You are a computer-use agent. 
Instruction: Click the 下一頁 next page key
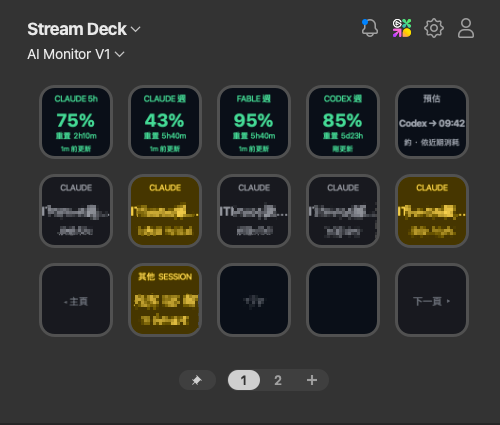pyautogui.click(x=432, y=300)
